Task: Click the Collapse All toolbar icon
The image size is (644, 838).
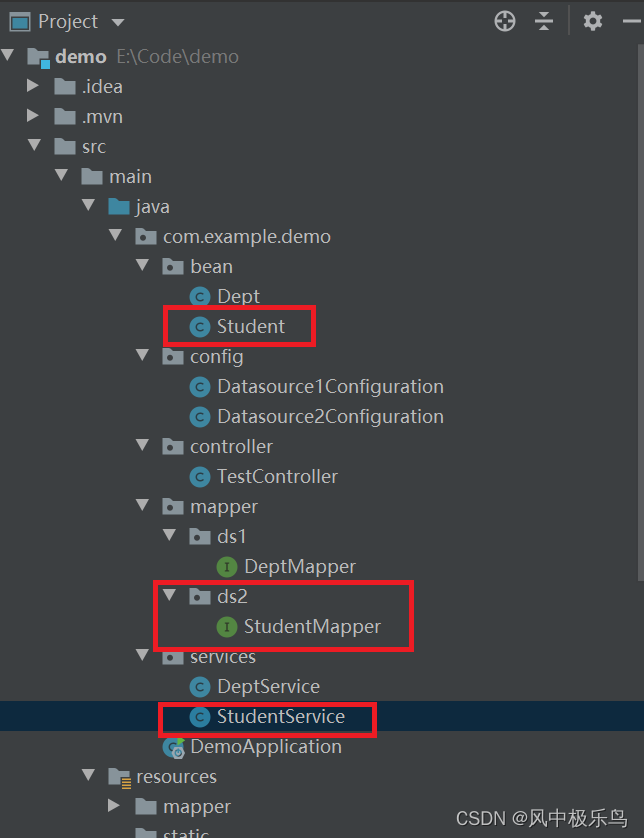Action: pyautogui.click(x=544, y=21)
